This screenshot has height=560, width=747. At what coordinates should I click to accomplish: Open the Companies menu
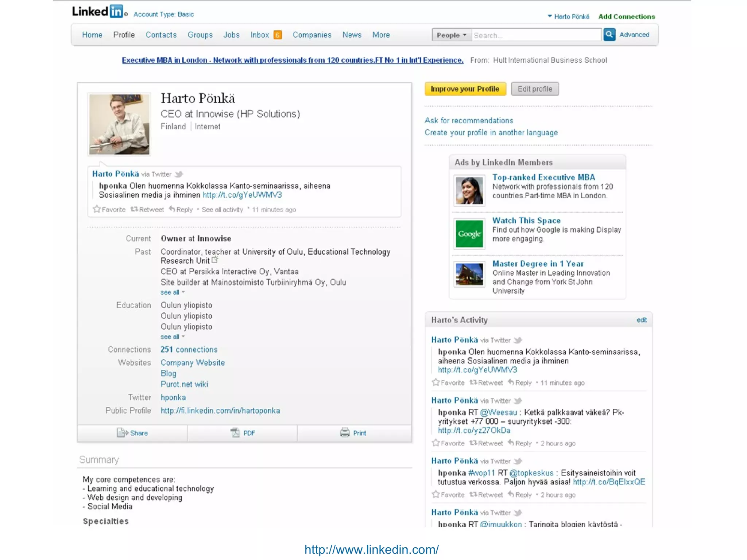click(x=312, y=35)
